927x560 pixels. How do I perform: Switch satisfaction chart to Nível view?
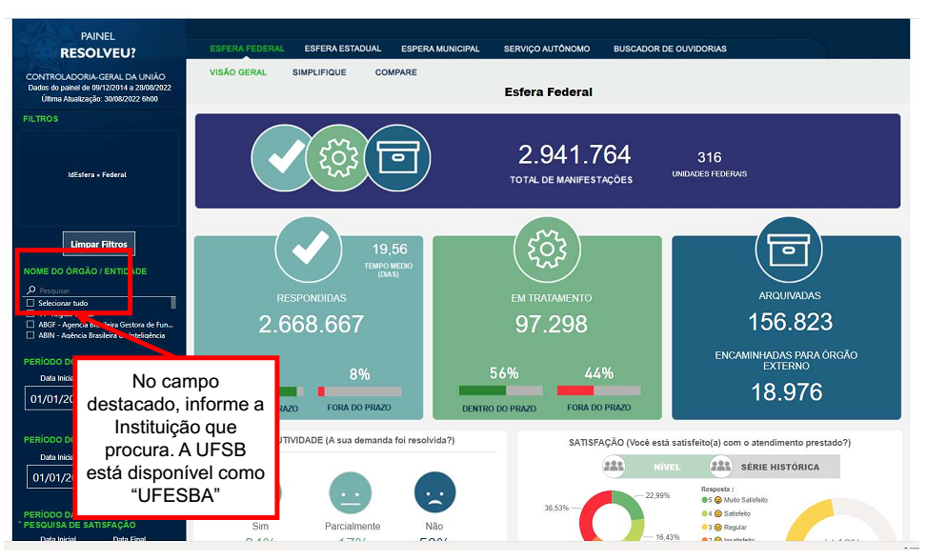pos(667,467)
